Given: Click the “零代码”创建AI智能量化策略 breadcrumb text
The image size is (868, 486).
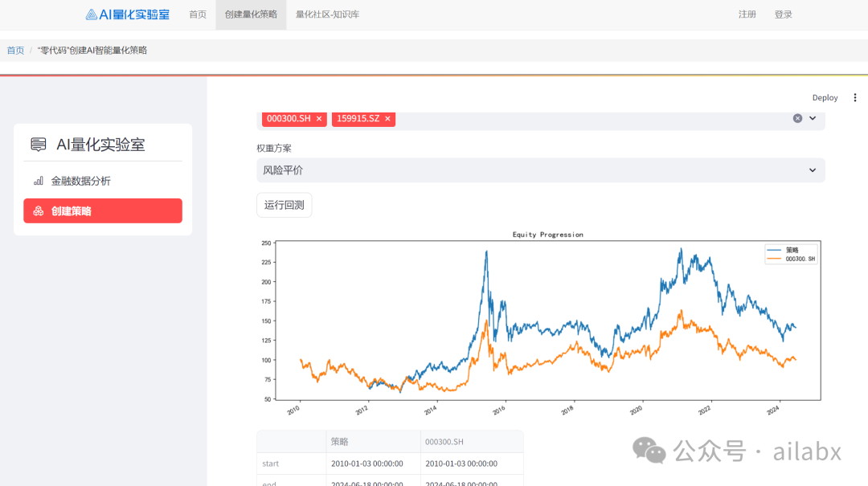Looking at the screenshot, I should click(x=92, y=51).
